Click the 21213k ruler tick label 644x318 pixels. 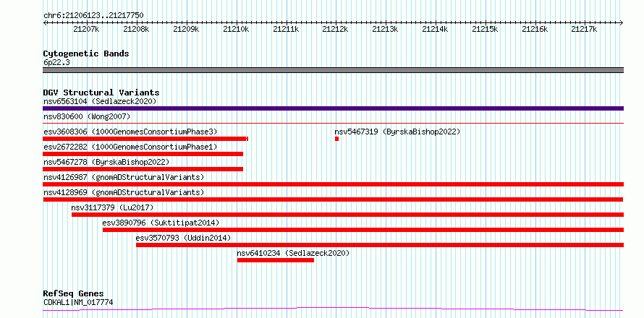pyautogui.click(x=385, y=29)
